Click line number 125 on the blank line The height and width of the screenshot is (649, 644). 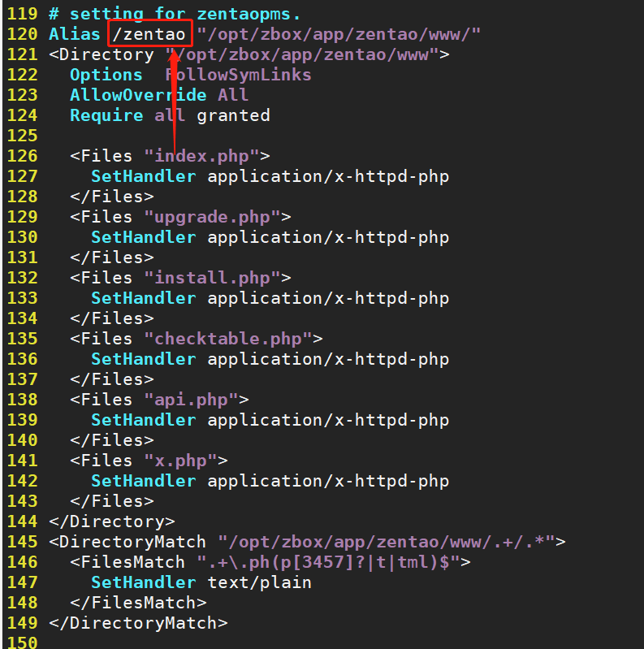tap(23, 136)
